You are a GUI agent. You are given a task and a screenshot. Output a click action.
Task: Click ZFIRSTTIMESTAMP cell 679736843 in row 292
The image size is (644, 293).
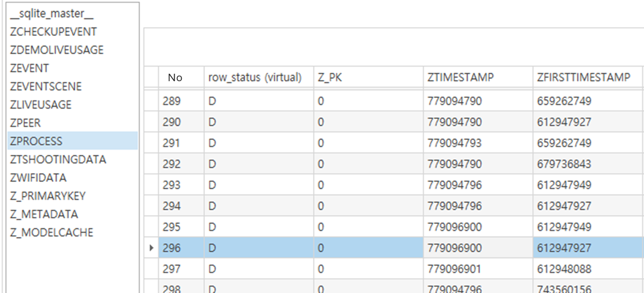564,164
